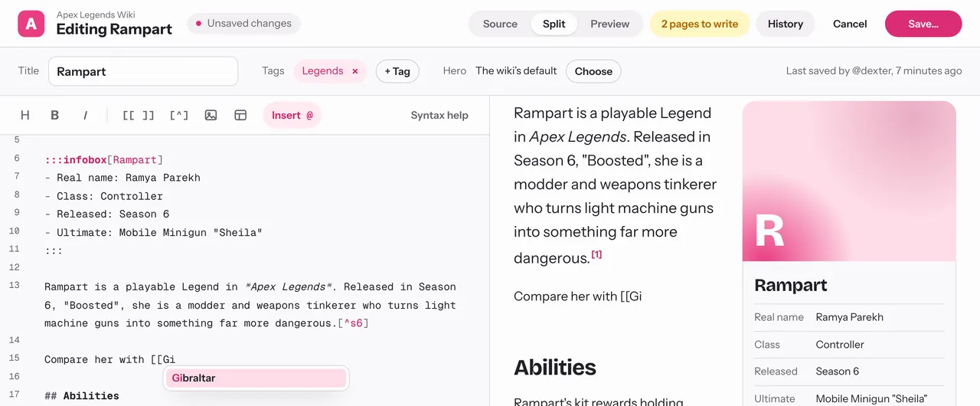This screenshot has width=980, height=406.
Task: Open the page History
Action: [786, 24]
